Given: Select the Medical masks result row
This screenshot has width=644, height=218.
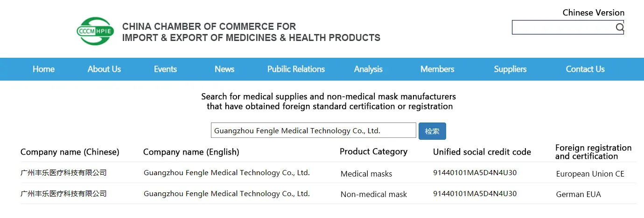Looking at the screenshot, I should click(x=366, y=174).
